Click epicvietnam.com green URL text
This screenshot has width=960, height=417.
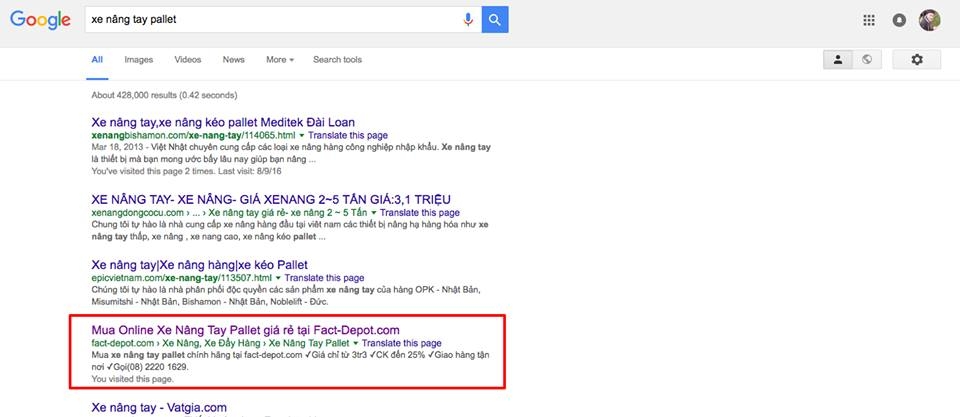(x=181, y=278)
